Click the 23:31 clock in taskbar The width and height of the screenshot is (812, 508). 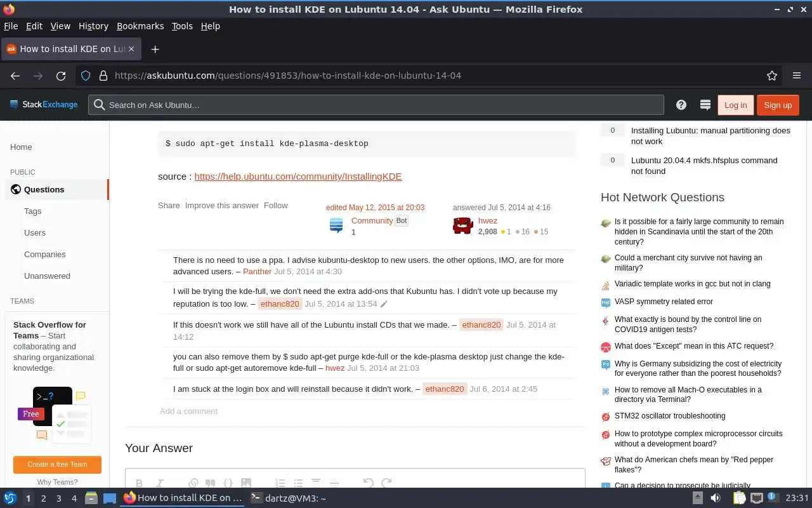click(x=797, y=498)
